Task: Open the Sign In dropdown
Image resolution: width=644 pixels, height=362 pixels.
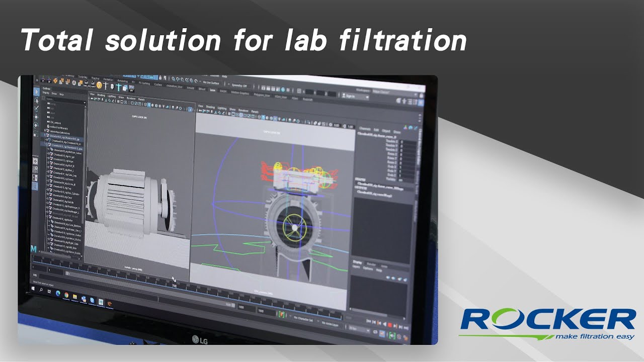Action: click(355, 97)
